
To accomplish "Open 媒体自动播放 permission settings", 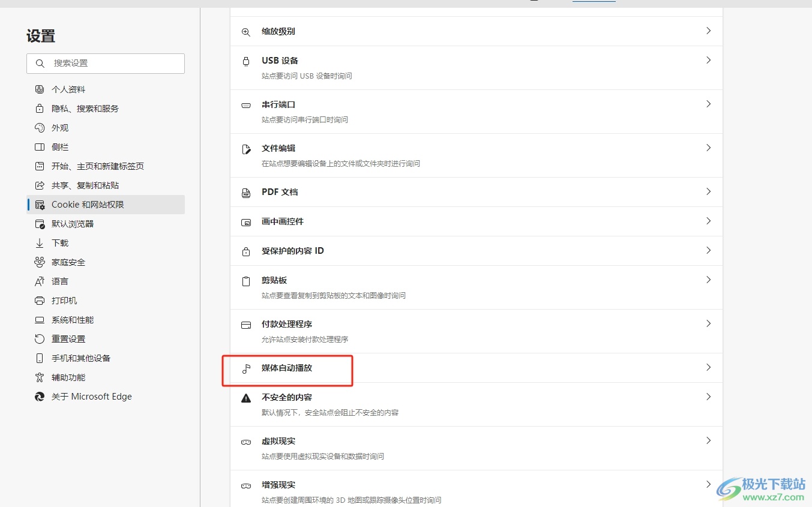I will coord(477,368).
